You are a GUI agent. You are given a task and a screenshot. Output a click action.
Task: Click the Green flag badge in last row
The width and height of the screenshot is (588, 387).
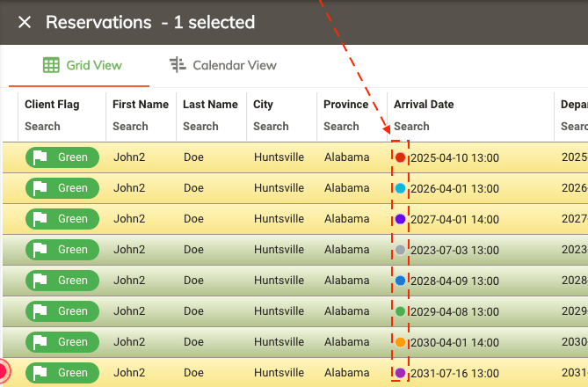click(62, 373)
